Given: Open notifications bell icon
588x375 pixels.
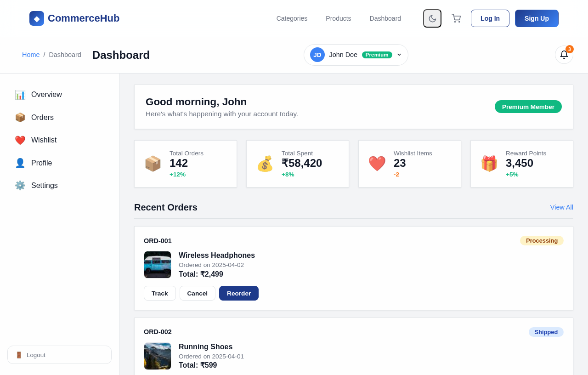Looking at the screenshot, I should point(564,55).
